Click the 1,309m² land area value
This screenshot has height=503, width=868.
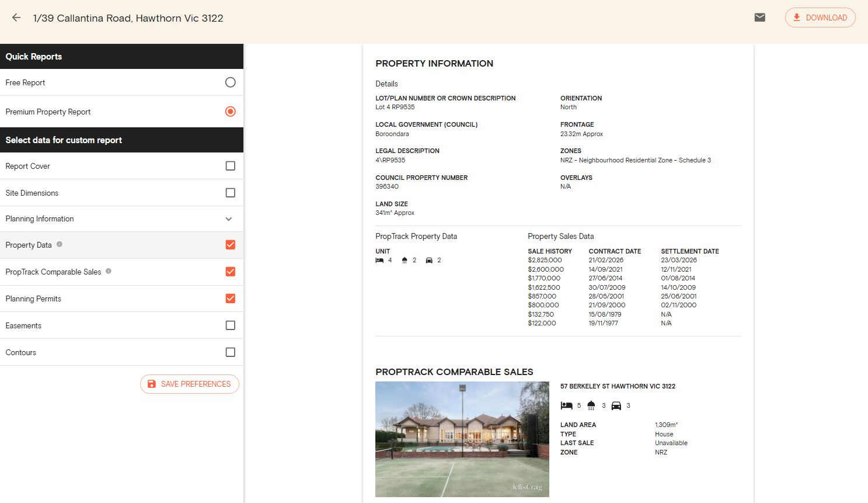click(x=666, y=425)
